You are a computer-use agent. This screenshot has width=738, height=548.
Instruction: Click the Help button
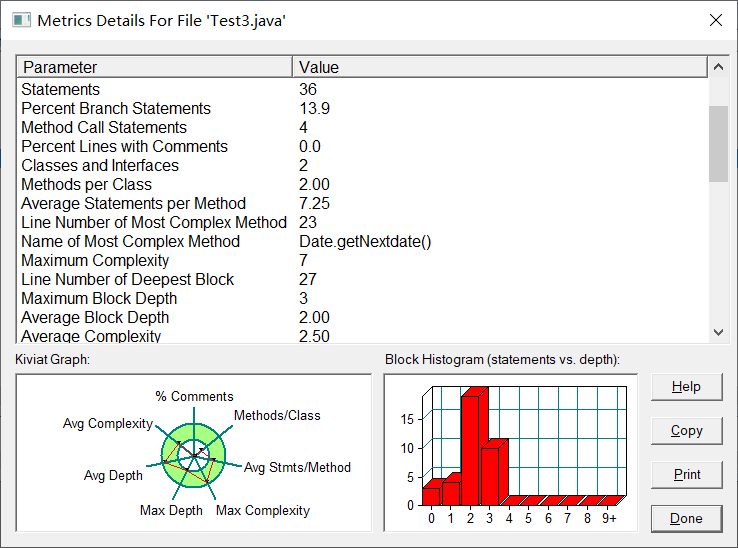pos(686,387)
